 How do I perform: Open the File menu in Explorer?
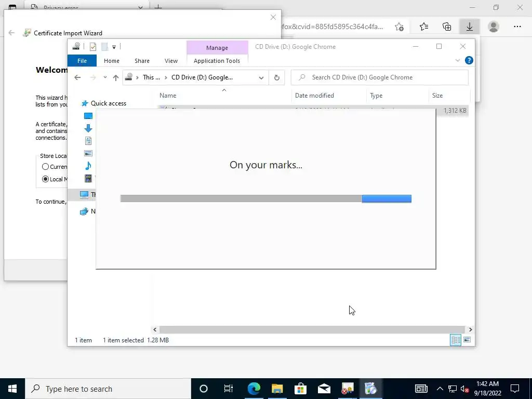(82, 61)
